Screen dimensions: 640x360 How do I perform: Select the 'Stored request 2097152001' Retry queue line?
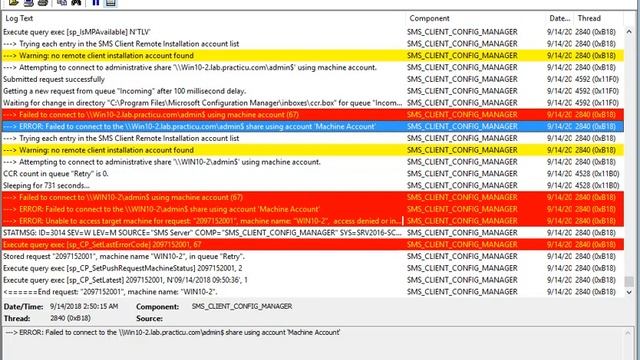coord(313,257)
